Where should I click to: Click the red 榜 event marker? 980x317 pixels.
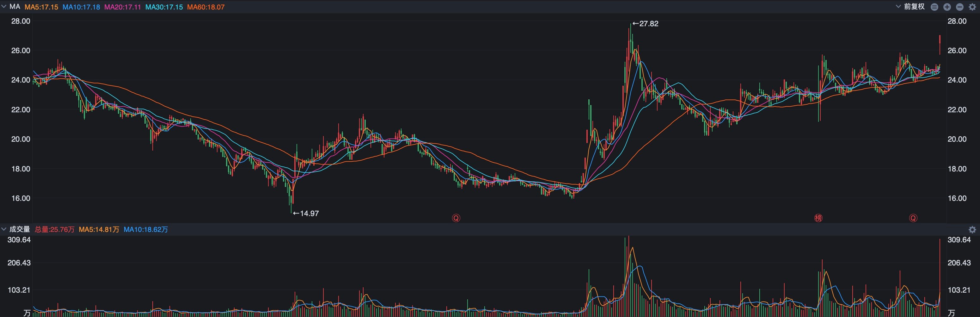pos(818,218)
